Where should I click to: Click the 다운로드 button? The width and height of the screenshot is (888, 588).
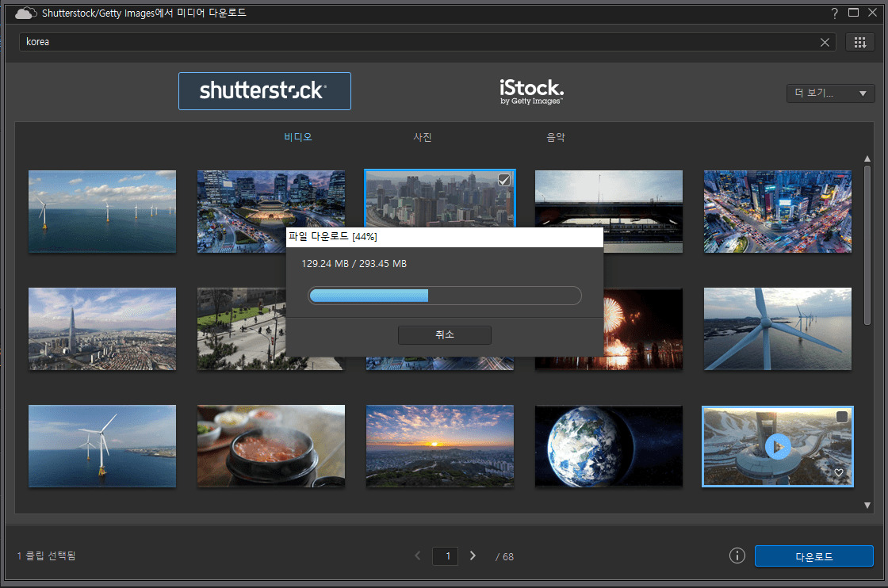[x=813, y=556]
